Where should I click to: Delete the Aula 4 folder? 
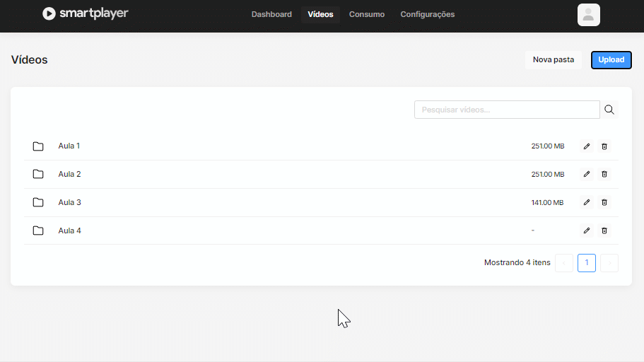click(x=604, y=230)
